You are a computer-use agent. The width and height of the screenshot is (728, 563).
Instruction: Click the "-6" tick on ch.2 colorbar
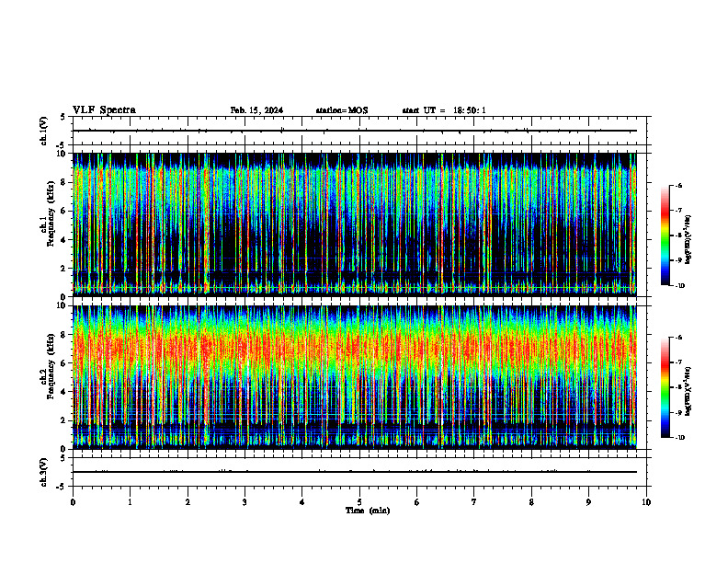pos(678,338)
